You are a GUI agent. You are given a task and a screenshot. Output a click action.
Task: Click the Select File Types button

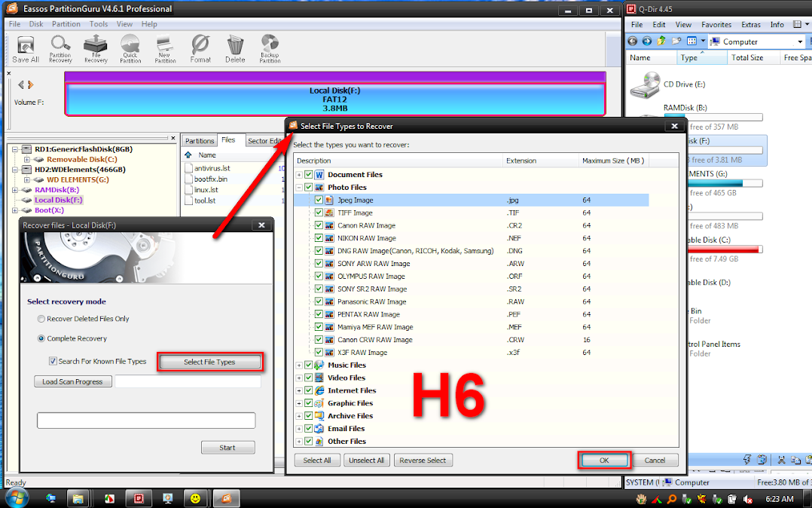click(x=209, y=362)
